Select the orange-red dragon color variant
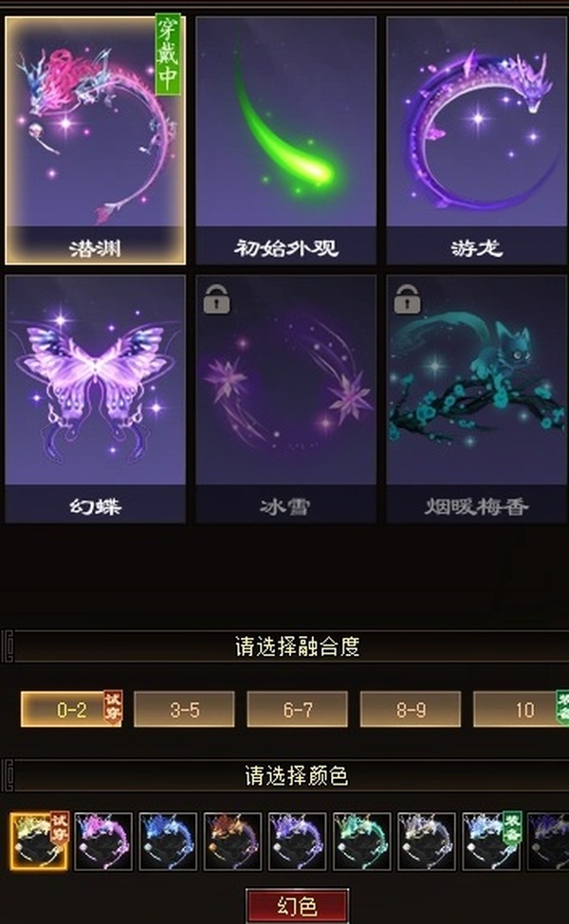Viewport: 569px width, 924px height. coord(232,842)
